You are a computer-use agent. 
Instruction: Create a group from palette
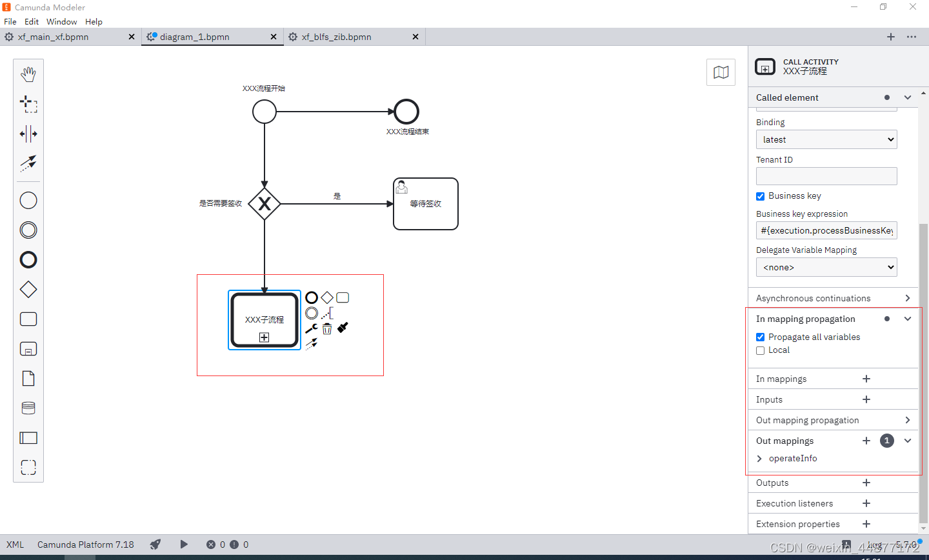pos(28,467)
